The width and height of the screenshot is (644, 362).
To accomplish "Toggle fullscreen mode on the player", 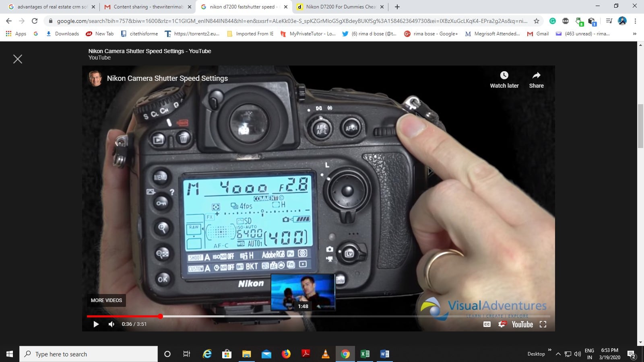I will [x=543, y=324].
